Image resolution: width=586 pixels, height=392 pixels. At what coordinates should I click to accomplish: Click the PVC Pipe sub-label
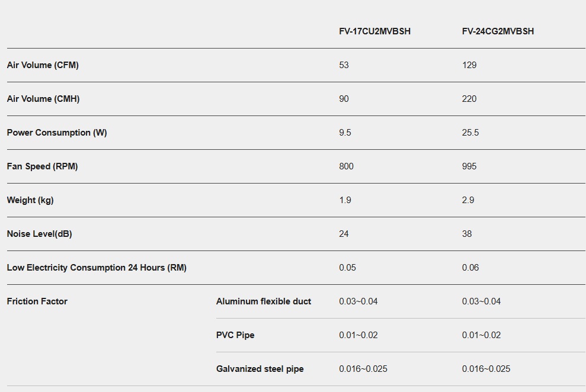[236, 335]
